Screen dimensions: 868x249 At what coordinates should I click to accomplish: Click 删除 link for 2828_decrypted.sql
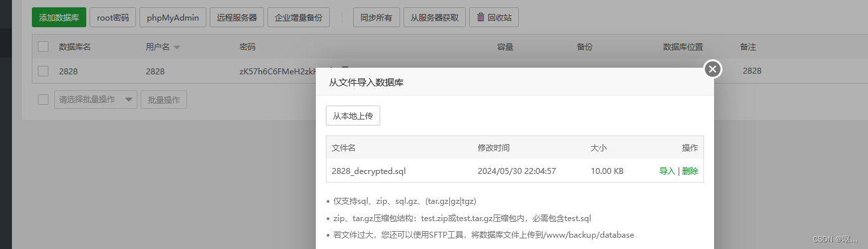point(690,171)
